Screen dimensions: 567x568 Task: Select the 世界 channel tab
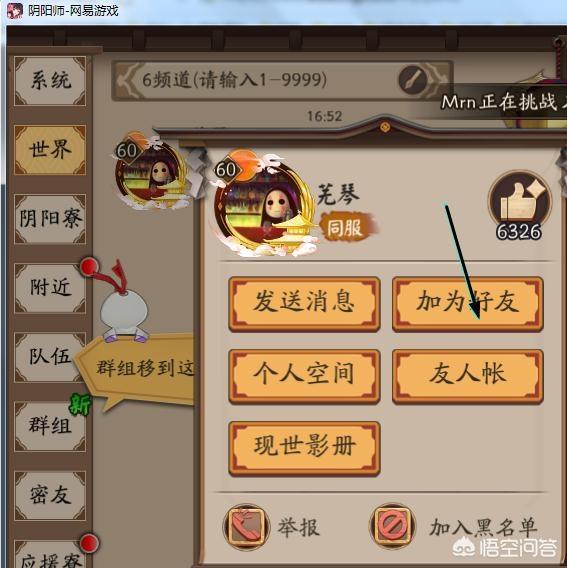[50, 150]
